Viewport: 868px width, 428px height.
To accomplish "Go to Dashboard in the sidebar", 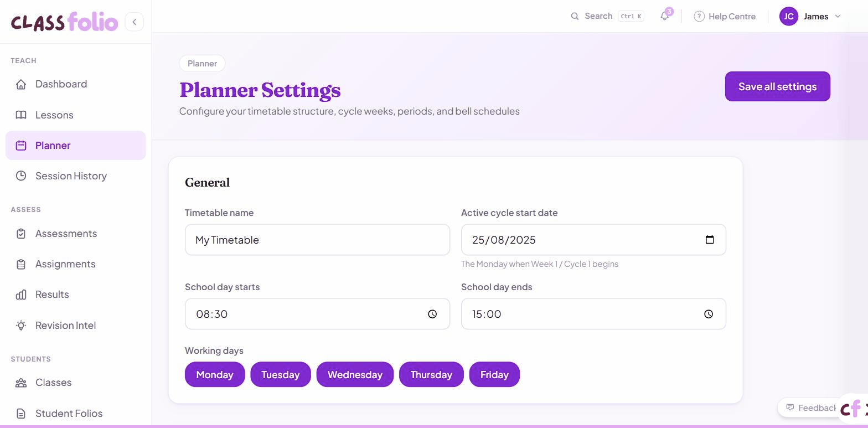I will 76,84.
